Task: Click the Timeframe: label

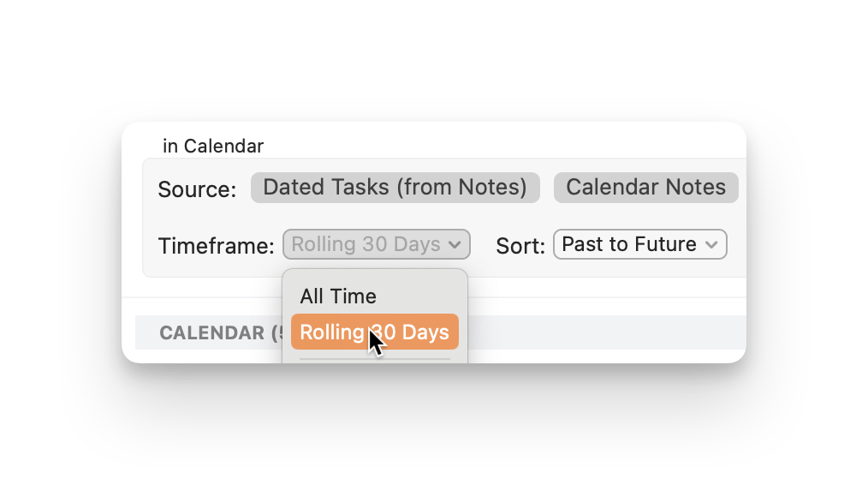Action: pyautogui.click(x=216, y=246)
